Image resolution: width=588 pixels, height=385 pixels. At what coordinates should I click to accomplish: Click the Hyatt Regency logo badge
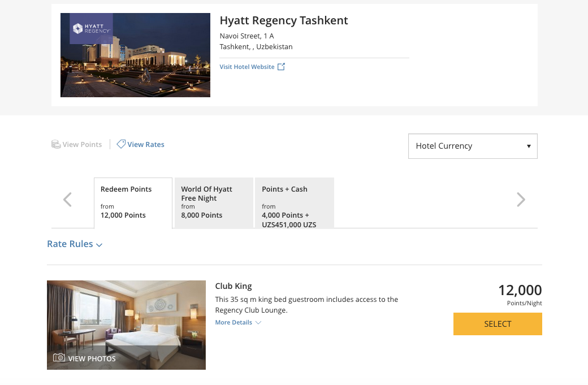tap(91, 28)
